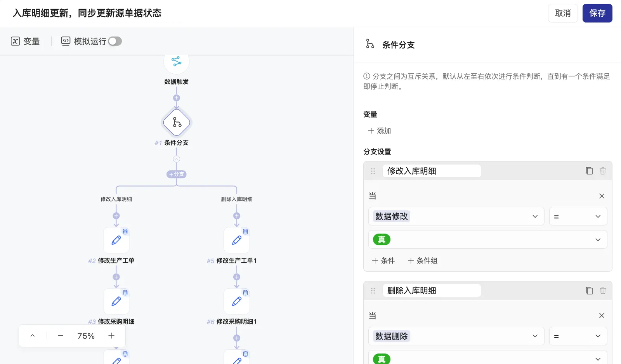This screenshot has height=364, width=621.
Task: Click the info icon beside 分支之间为互斥关系
Action: [366, 76]
